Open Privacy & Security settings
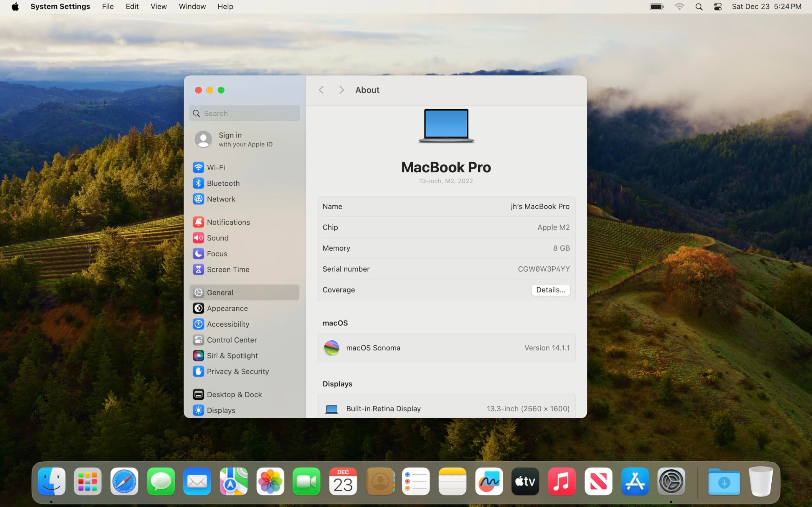The width and height of the screenshot is (812, 507). pos(238,371)
